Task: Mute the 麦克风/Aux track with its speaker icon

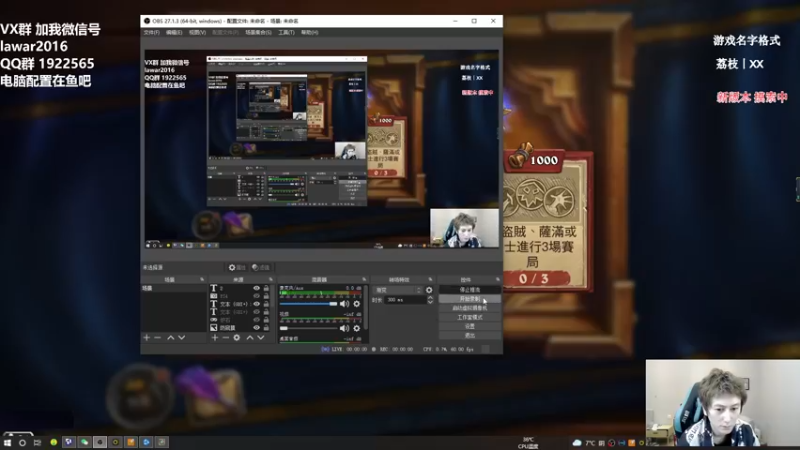Action: coord(345,304)
